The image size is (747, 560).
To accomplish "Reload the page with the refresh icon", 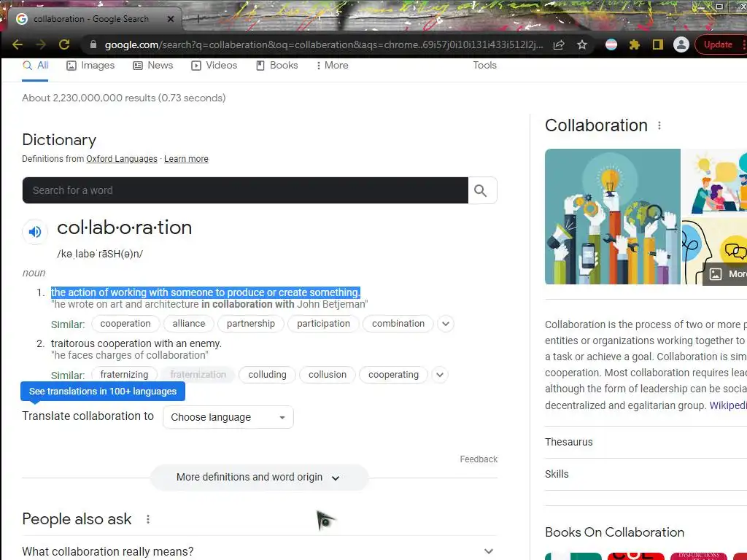I will pos(64,44).
